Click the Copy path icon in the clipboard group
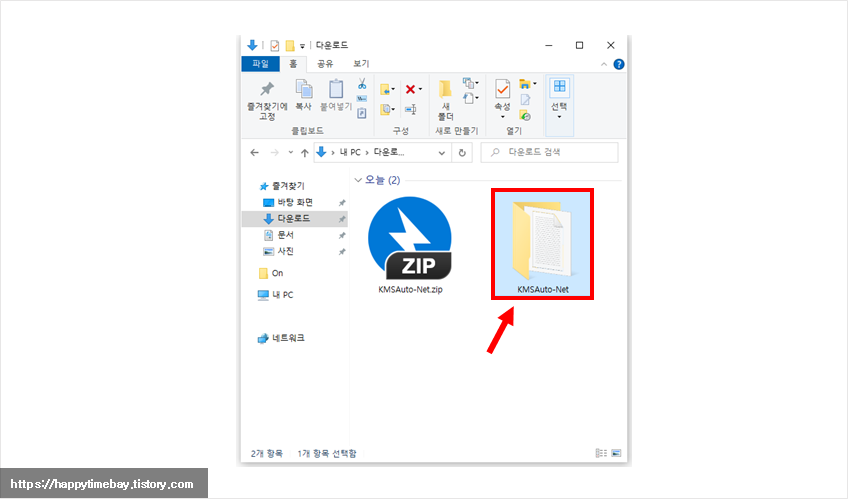Screen dimensions: 848x499 pyautogui.click(x=362, y=98)
